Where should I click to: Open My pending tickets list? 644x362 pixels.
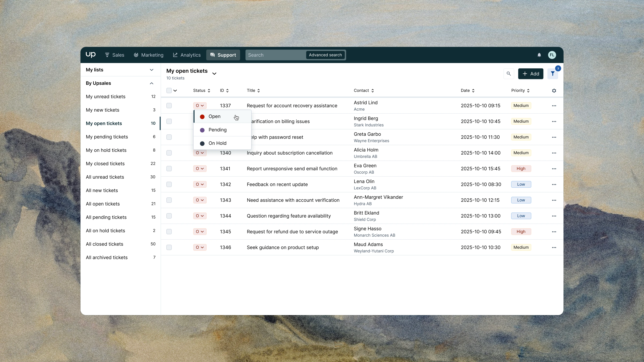(121, 137)
